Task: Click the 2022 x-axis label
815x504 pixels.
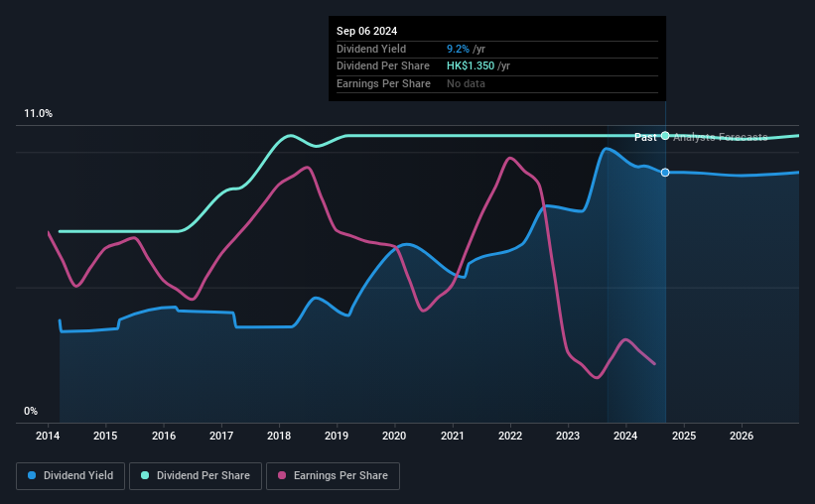Action: [x=510, y=436]
